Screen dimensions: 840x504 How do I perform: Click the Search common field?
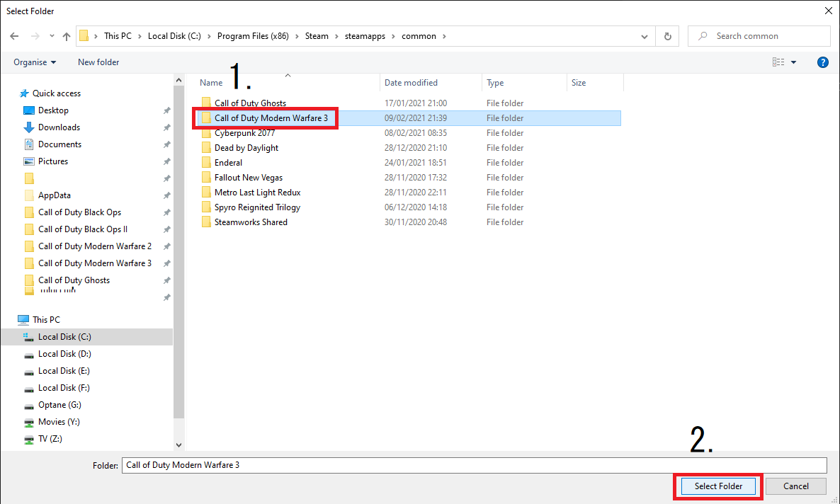759,36
